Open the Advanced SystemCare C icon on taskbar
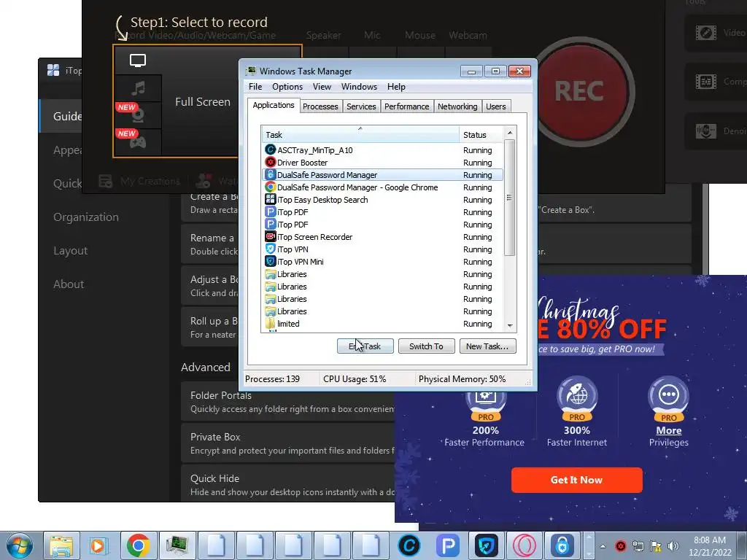The height and width of the screenshot is (560, 747). (x=409, y=545)
